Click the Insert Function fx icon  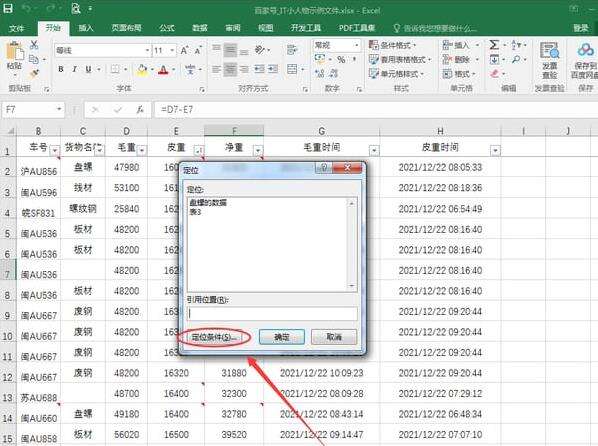coord(140,110)
